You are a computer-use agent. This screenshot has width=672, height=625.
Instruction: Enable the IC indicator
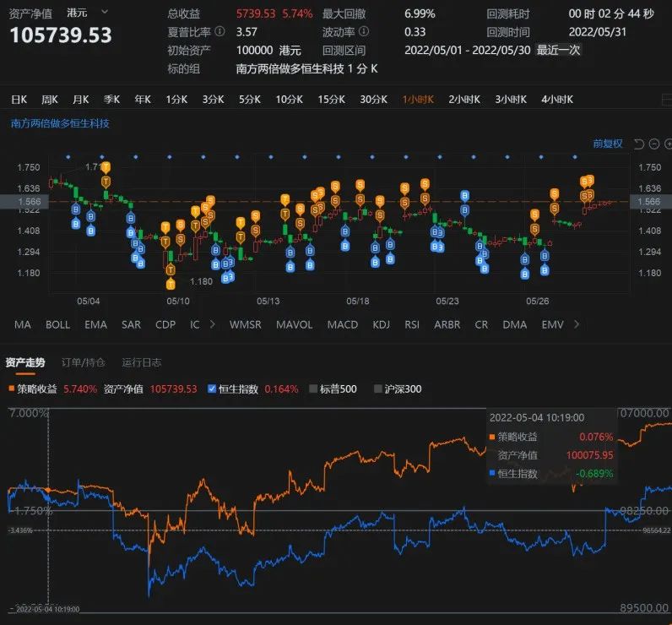pos(194,324)
